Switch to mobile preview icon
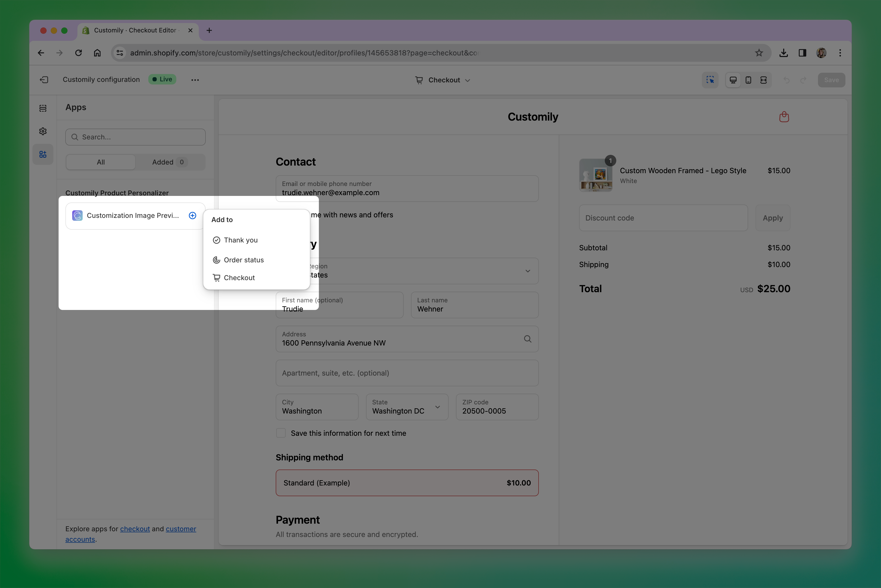This screenshot has height=588, width=881. [x=748, y=80]
